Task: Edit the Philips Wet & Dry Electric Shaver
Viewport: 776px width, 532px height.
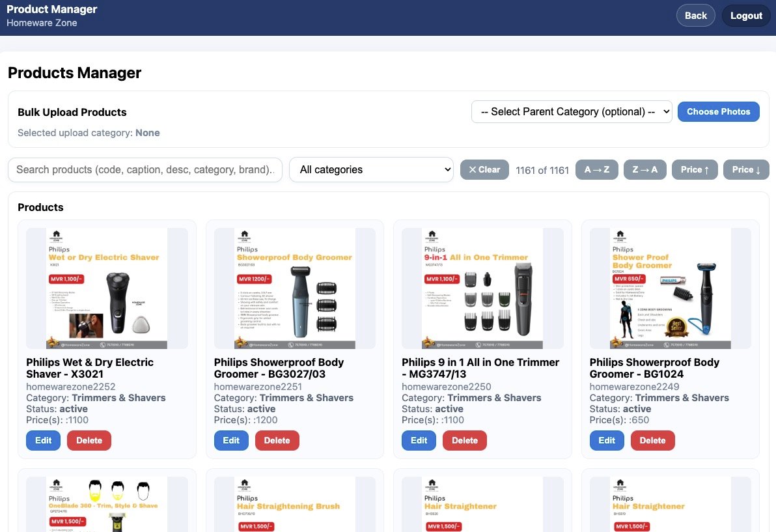Action: click(43, 440)
